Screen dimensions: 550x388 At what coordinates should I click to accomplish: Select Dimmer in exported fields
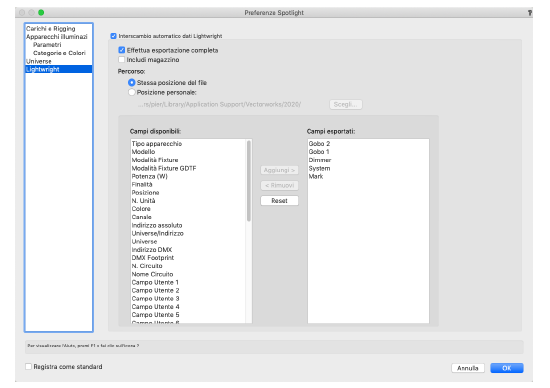click(x=368, y=160)
